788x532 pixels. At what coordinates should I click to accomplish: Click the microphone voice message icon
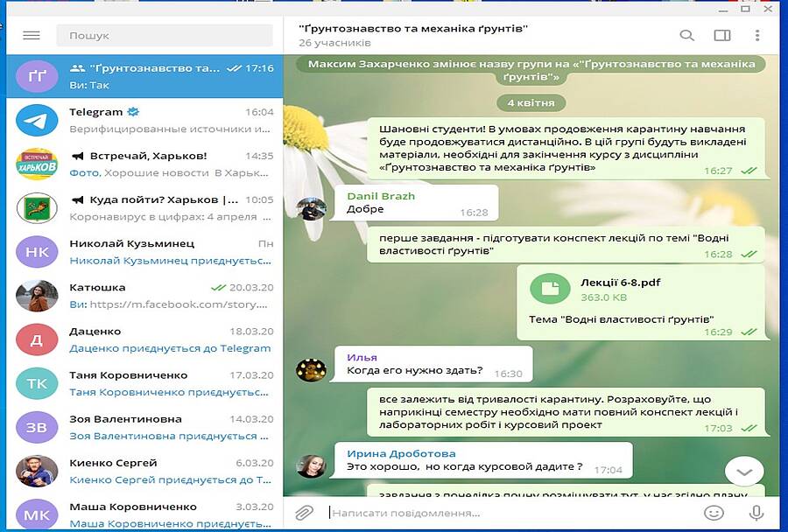pos(756,513)
